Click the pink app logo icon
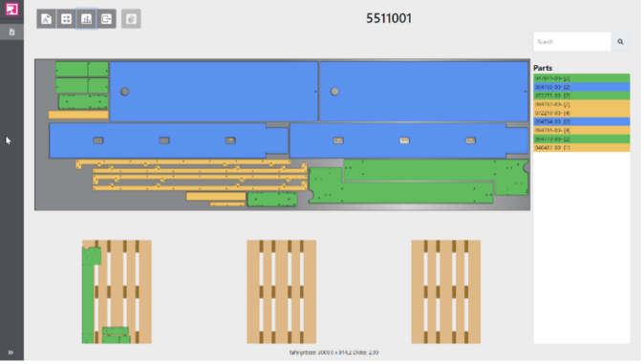This screenshot has width=644, height=364. coord(11,9)
